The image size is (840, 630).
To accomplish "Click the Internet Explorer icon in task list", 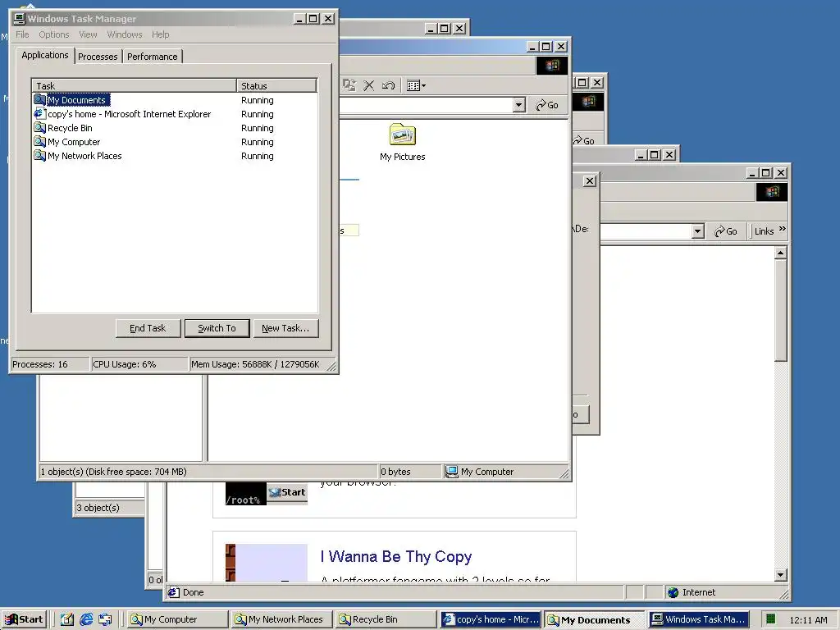I will click(x=39, y=113).
